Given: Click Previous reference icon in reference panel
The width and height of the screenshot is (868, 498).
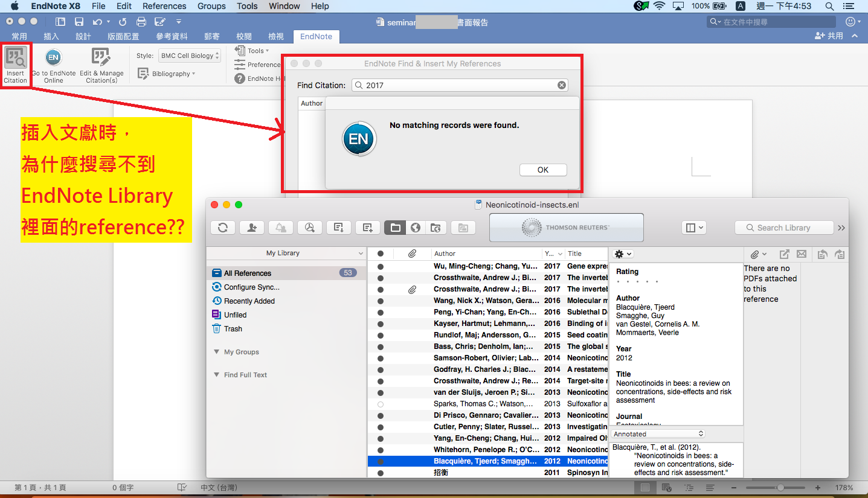Looking at the screenshot, I should point(822,254).
